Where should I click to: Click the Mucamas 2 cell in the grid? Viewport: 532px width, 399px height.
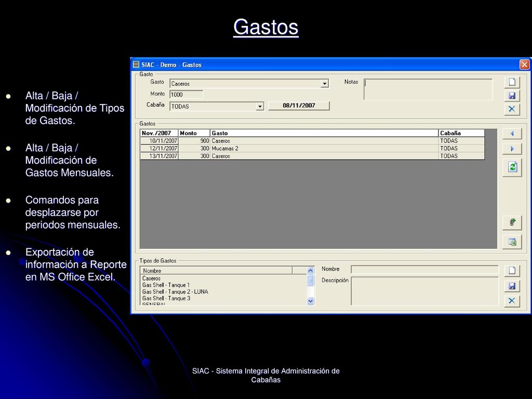pos(324,148)
